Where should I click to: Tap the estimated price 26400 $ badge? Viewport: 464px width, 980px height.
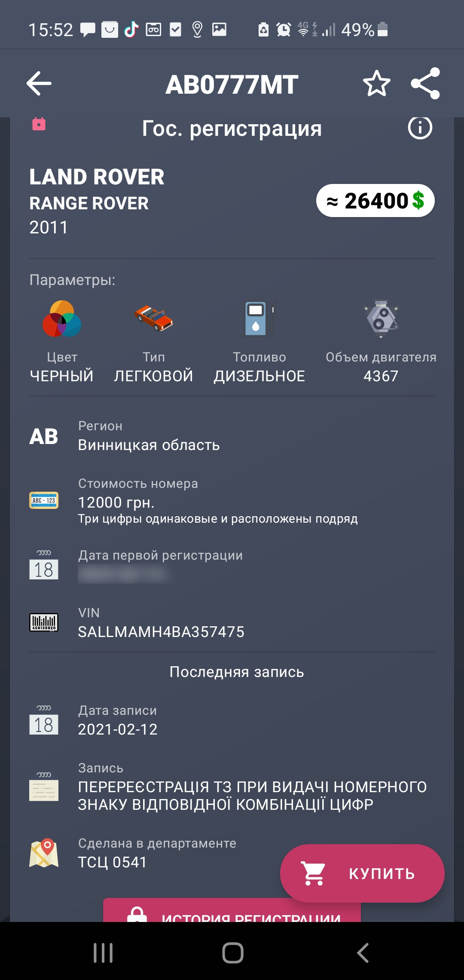[x=375, y=201]
